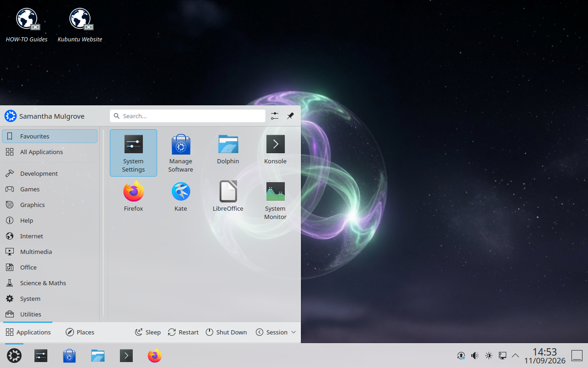This screenshot has width=588, height=368.
Task: Open the HOW-TO Guides desktop shortcut
Action: click(x=27, y=26)
